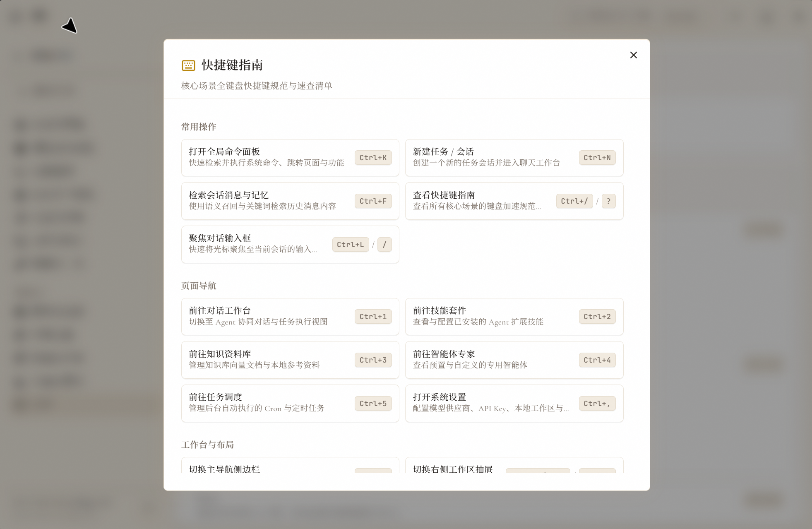Click description 查看与配置已安装的 Agent 扩展技能

[478, 322]
